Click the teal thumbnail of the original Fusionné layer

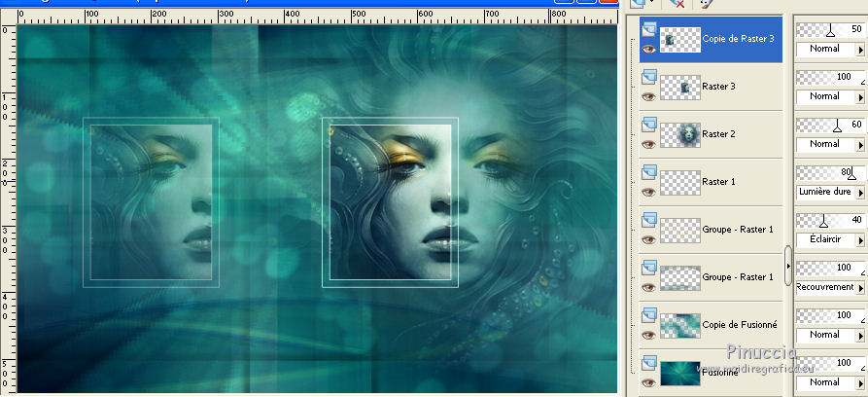click(680, 374)
